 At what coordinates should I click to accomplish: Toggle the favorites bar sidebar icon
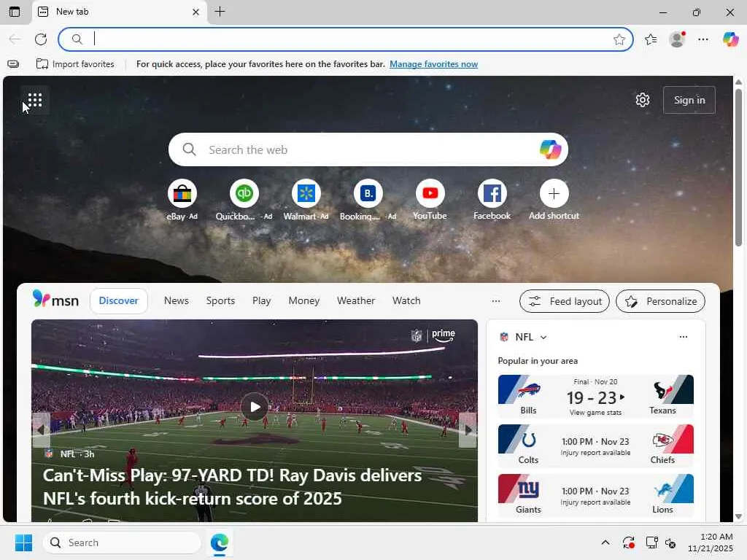[x=13, y=64]
